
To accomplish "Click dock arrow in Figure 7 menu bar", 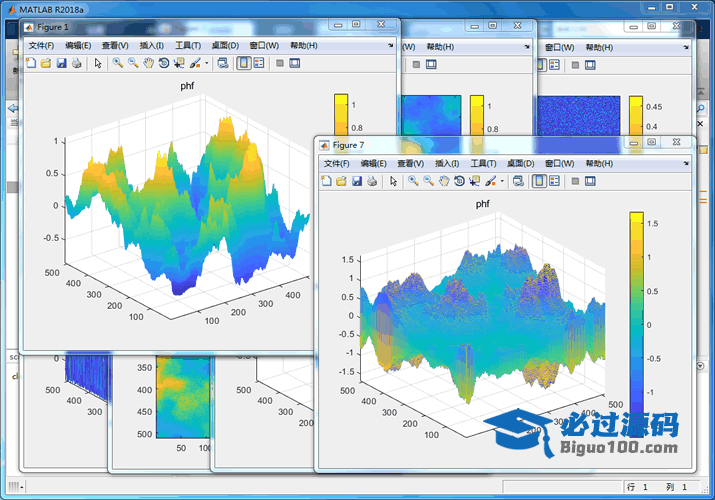I will 686,163.
